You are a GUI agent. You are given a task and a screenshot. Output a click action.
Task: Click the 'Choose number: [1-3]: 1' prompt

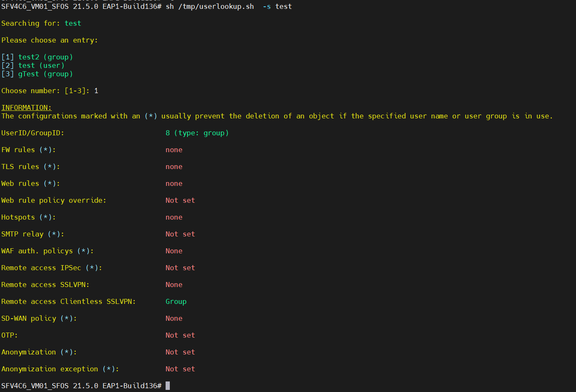[50, 91]
